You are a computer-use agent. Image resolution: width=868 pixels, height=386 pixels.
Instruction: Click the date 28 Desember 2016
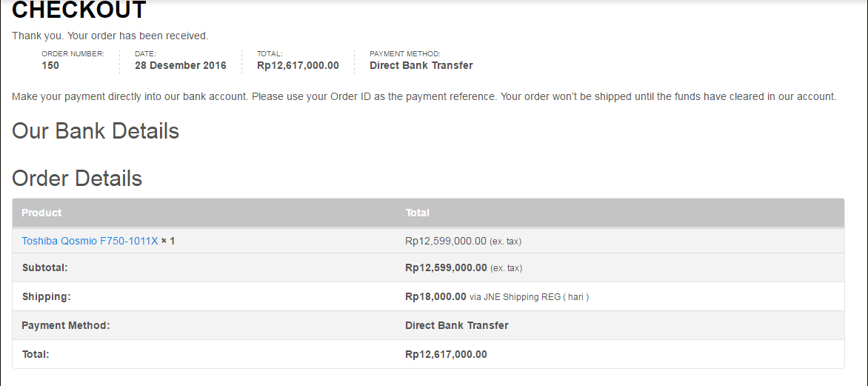pyautogui.click(x=180, y=65)
